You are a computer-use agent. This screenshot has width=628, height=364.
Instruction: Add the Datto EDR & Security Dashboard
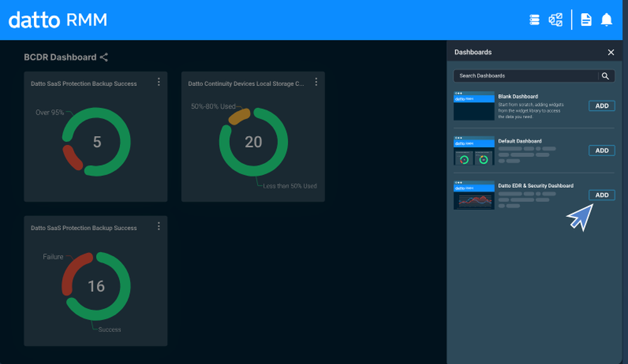602,195
